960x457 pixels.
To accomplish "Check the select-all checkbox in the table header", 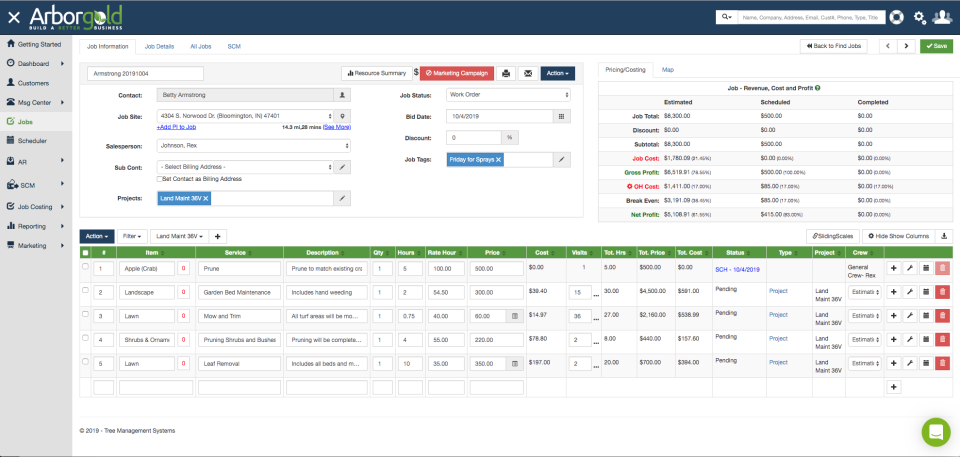I will coord(85,253).
